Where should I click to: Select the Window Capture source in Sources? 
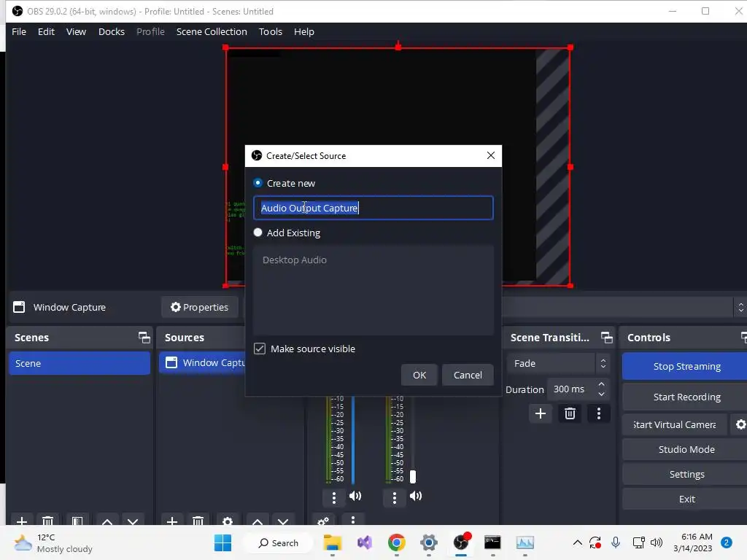[x=203, y=363]
